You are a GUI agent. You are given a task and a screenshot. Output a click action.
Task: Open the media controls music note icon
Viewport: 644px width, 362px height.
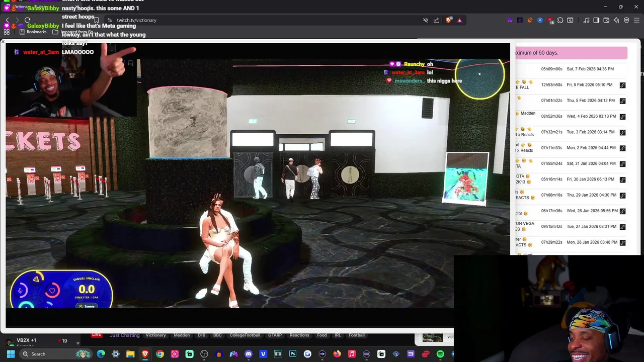click(x=586, y=20)
